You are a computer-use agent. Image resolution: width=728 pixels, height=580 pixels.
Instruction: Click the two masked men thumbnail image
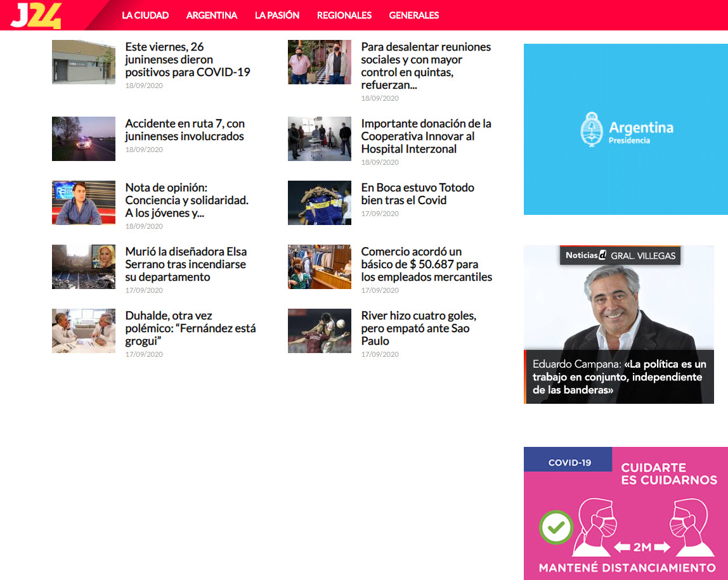[x=320, y=62]
